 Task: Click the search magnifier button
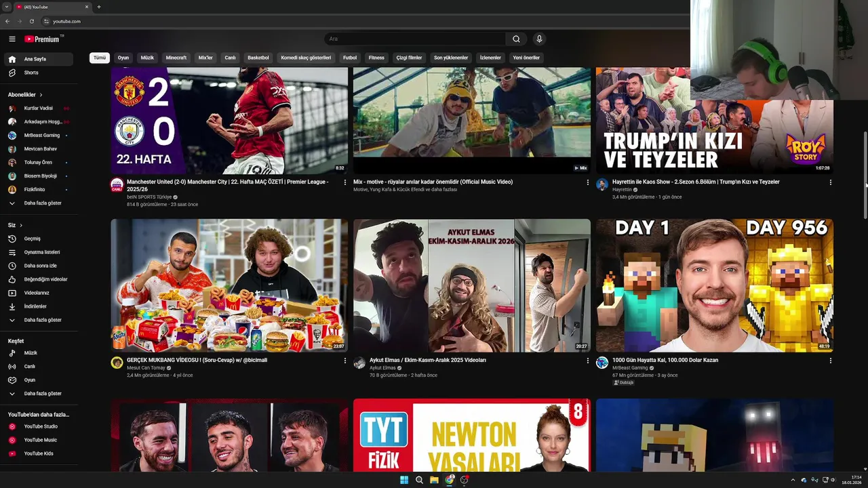(516, 39)
